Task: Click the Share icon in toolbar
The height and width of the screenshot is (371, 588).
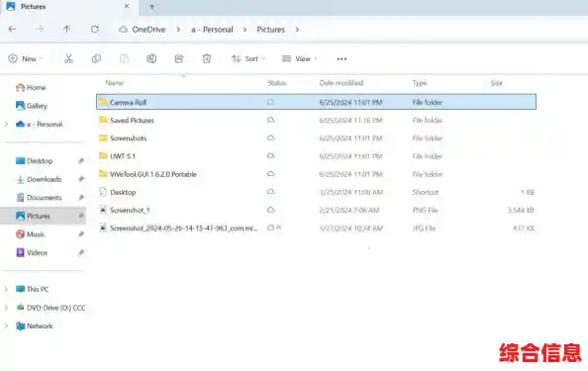Action: pos(179,58)
